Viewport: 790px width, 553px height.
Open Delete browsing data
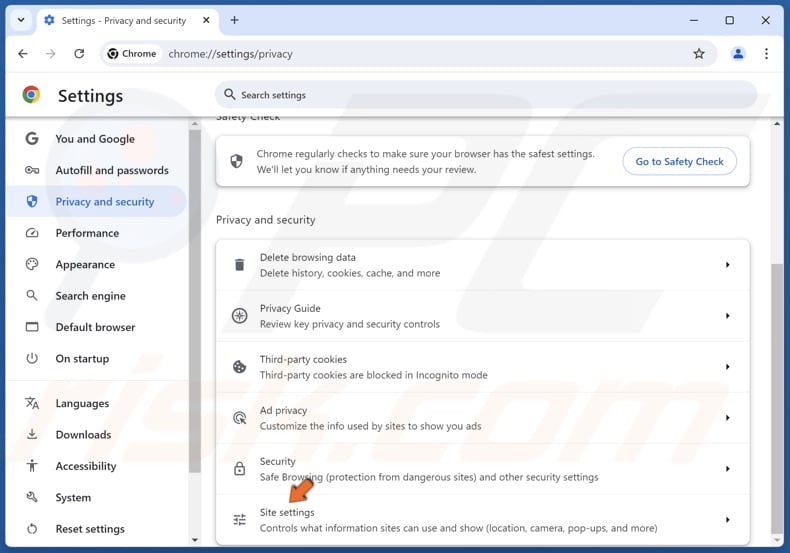tap(483, 265)
